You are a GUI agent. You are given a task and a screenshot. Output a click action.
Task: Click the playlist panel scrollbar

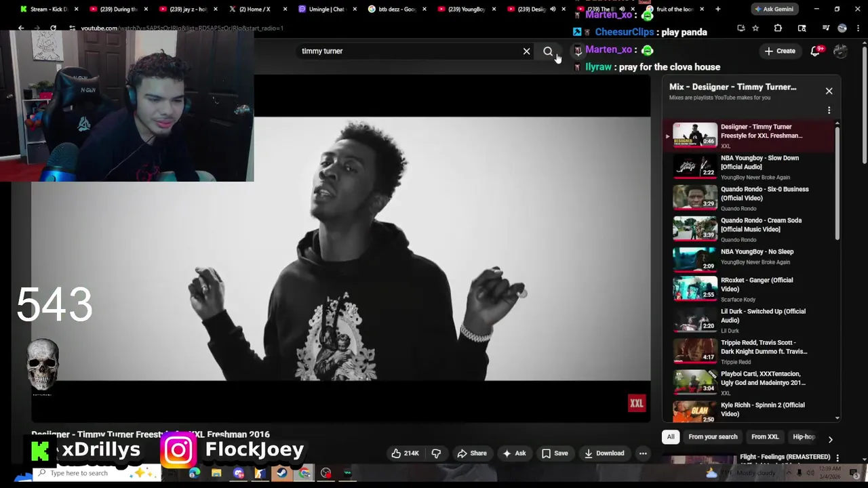pos(837,183)
